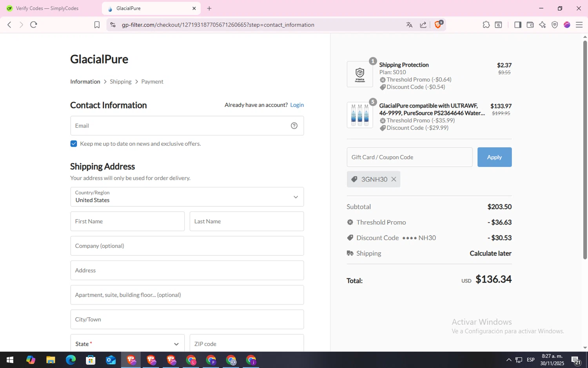Click the Gift Card / Coupon Code field
588x368 pixels.
(x=409, y=157)
